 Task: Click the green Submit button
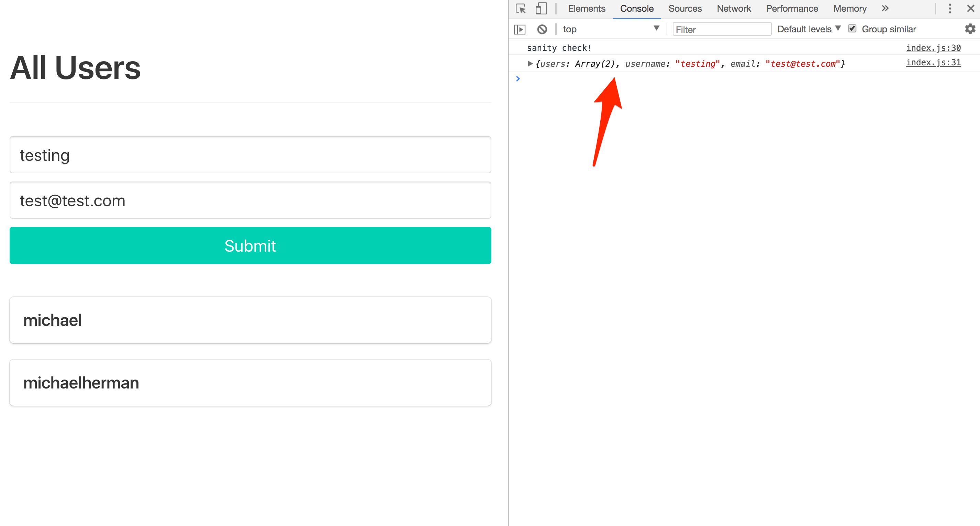coord(250,245)
